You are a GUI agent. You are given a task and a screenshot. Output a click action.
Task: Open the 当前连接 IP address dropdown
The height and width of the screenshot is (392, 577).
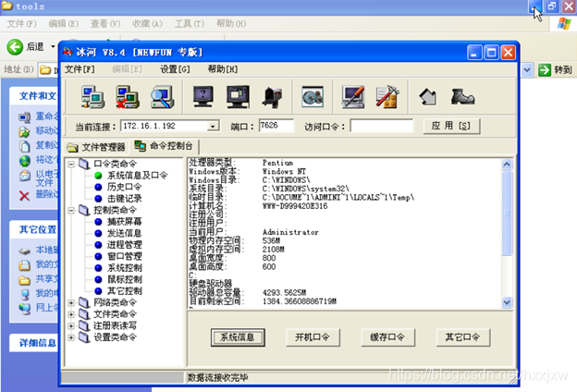213,127
